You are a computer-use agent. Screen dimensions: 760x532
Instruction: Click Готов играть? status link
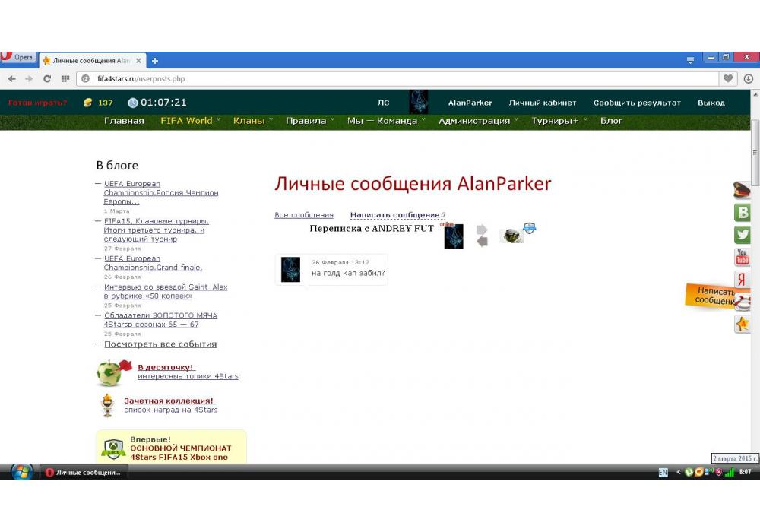click(38, 103)
